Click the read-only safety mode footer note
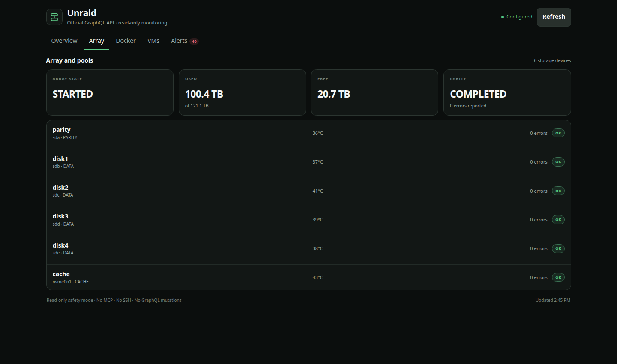Viewport: 617px width, 364px height. (114, 300)
